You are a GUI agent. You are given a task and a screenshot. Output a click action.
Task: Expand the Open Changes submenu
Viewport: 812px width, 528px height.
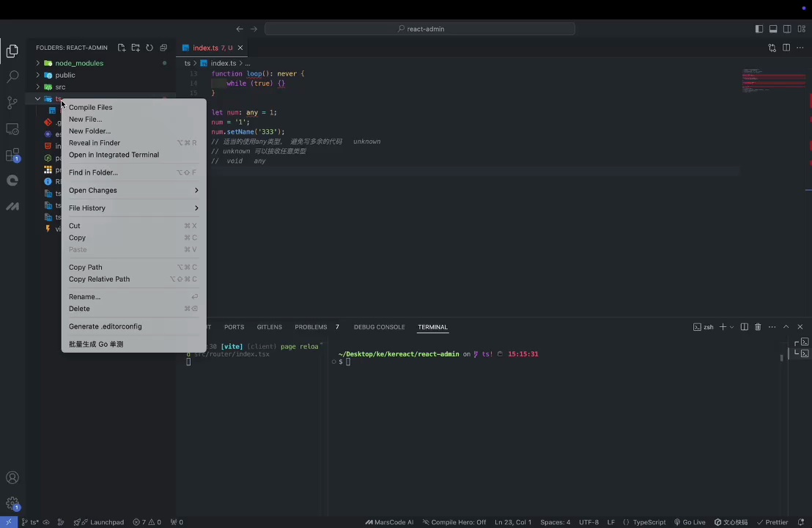point(133,190)
